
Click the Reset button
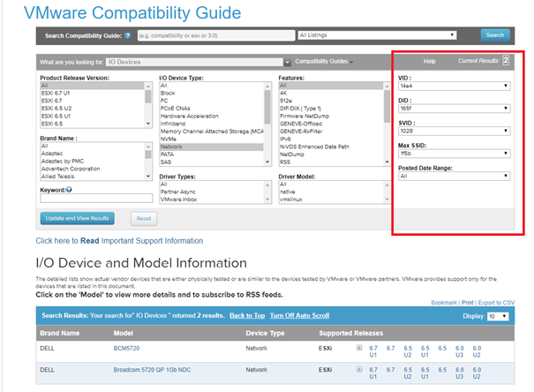[144, 219]
